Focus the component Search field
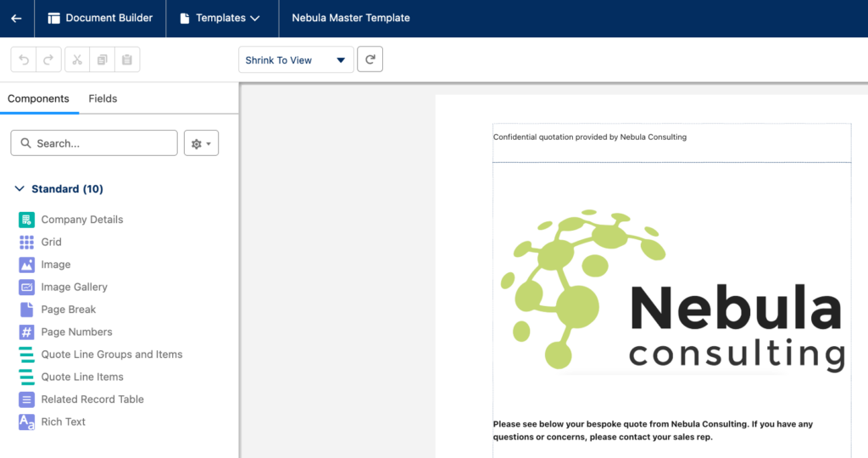The image size is (868, 458). pyautogui.click(x=94, y=142)
